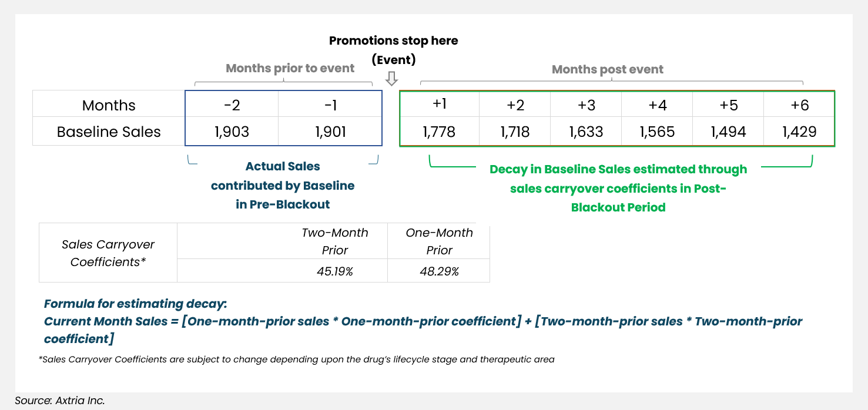Click the Formula for estimating decay heading

click(x=135, y=304)
